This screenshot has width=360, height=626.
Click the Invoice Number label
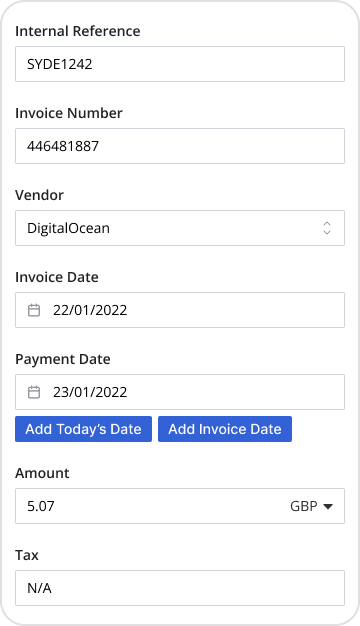pyautogui.click(x=69, y=113)
